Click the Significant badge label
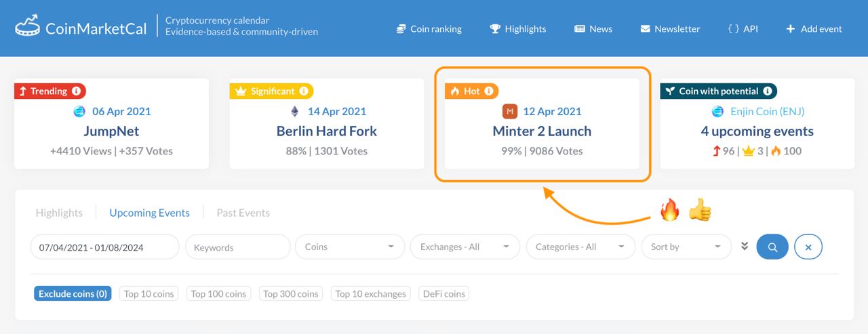 point(273,91)
